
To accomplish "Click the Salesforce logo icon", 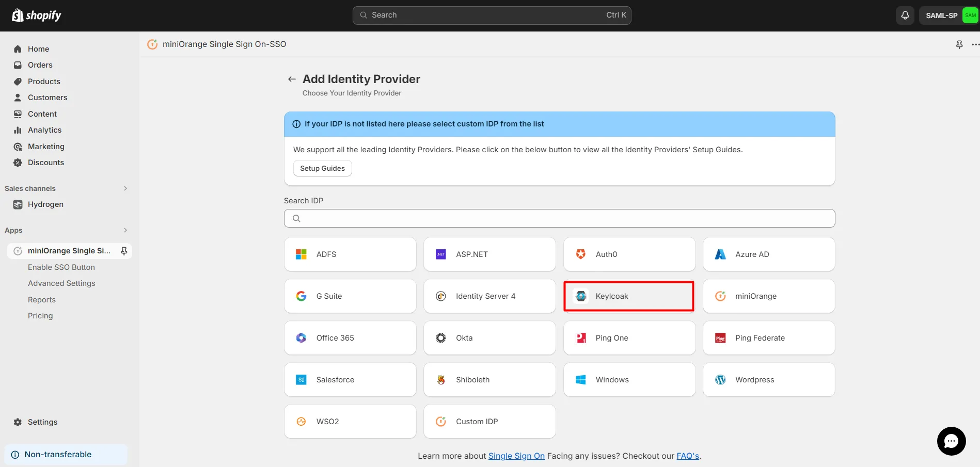I will [x=301, y=380].
